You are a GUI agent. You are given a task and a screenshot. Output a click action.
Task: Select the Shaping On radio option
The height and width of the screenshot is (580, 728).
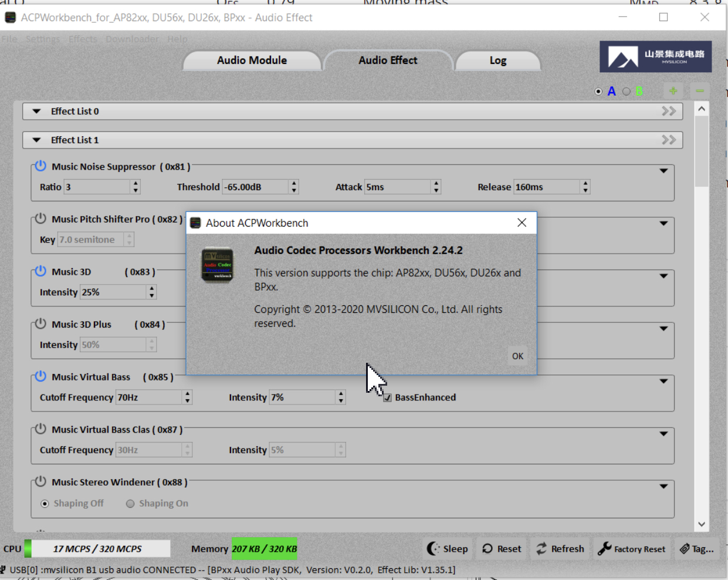130,504
